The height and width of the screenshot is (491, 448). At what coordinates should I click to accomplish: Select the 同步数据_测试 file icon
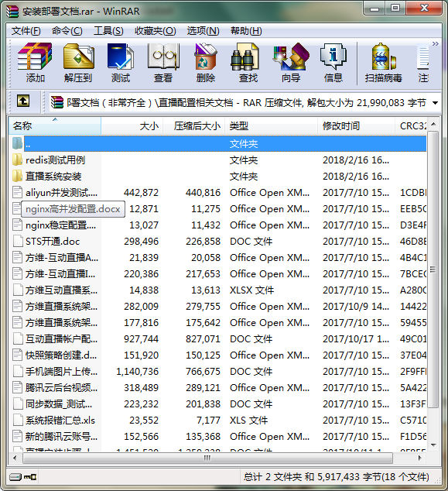tap(18, 404)
